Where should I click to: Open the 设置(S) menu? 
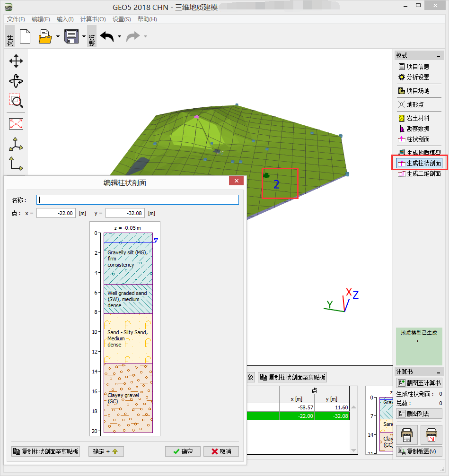pyautogui.click(x=122, y=19)
